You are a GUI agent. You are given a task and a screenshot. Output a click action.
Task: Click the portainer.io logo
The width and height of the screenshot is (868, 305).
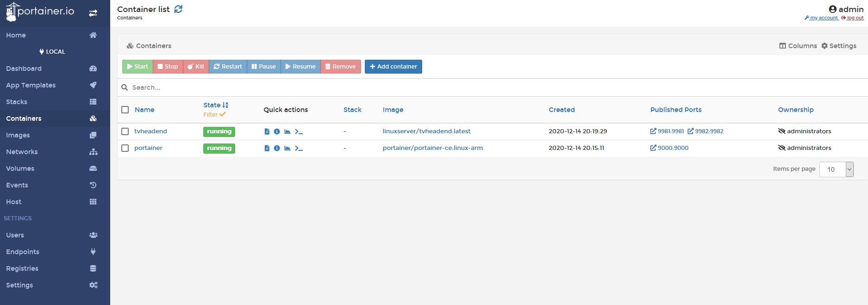click(x=40, y=12)
